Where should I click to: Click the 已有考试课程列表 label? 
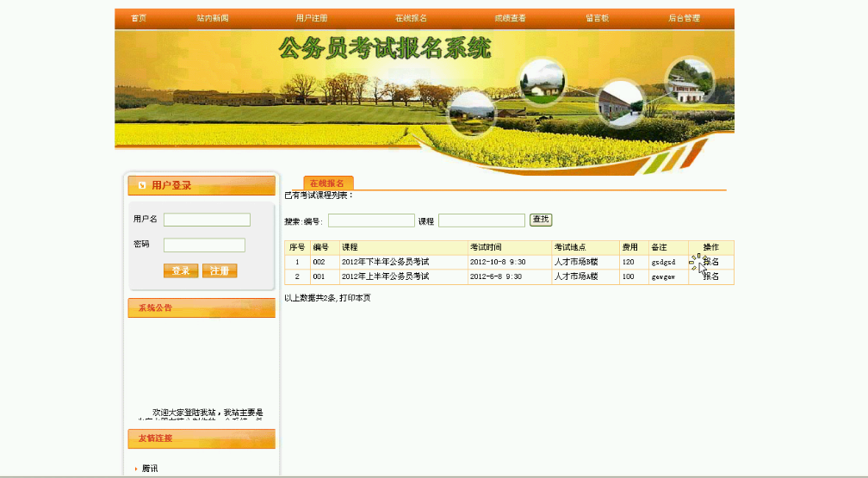(x=319, y=196)
